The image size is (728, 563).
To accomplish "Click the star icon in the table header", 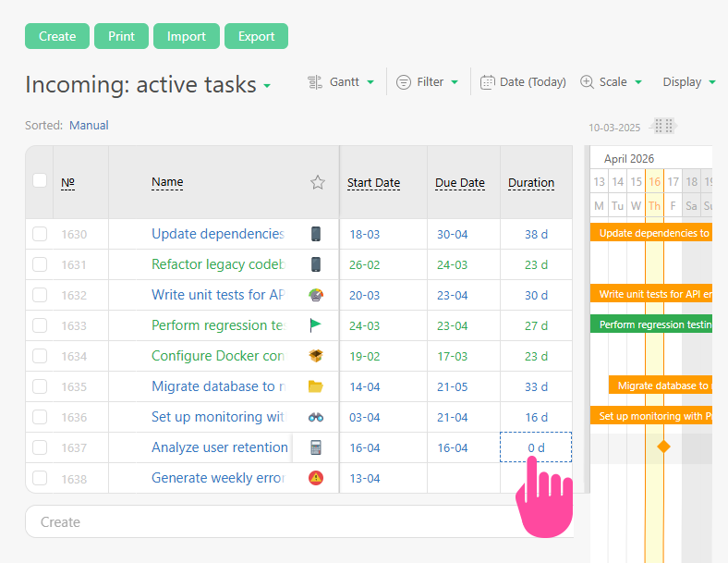I will pyautogui.click(x=318, y=182).
